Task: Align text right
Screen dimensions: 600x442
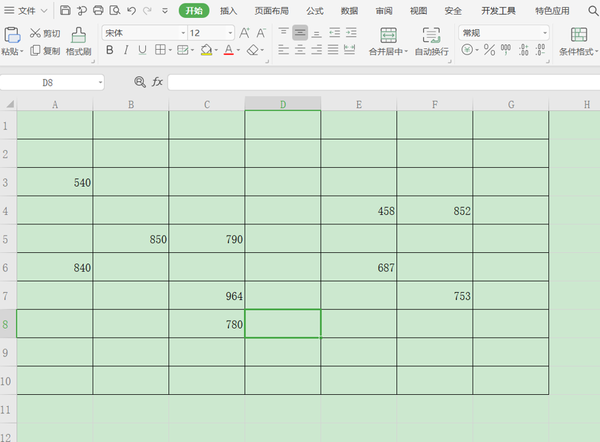Action: (x=316, y=50)
